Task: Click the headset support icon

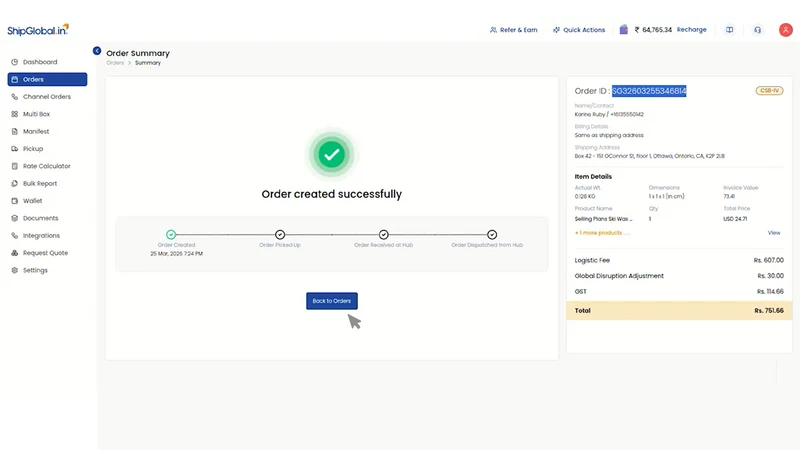Action: pyautogui.click(x=758, y=30)
